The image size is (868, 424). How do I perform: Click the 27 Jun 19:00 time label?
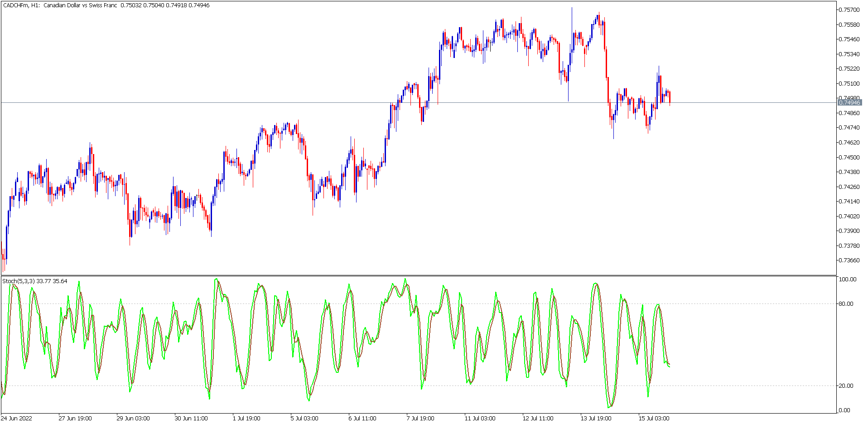[75, 419]
